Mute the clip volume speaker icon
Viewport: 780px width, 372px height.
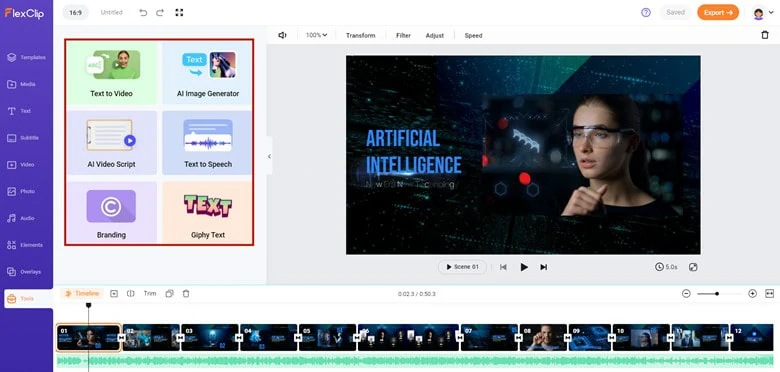point(282,35)
